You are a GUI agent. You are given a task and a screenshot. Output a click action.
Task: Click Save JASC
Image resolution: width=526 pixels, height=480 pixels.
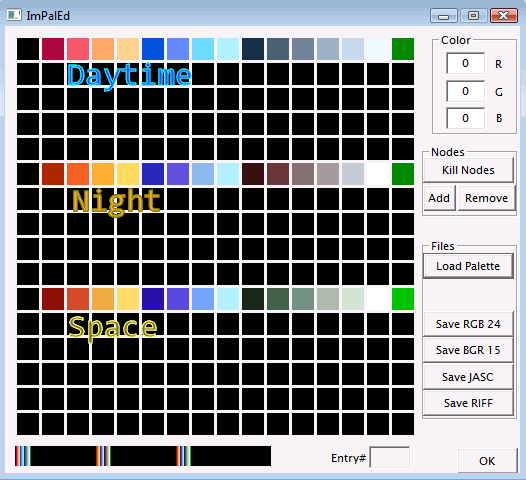coord(468,377)
